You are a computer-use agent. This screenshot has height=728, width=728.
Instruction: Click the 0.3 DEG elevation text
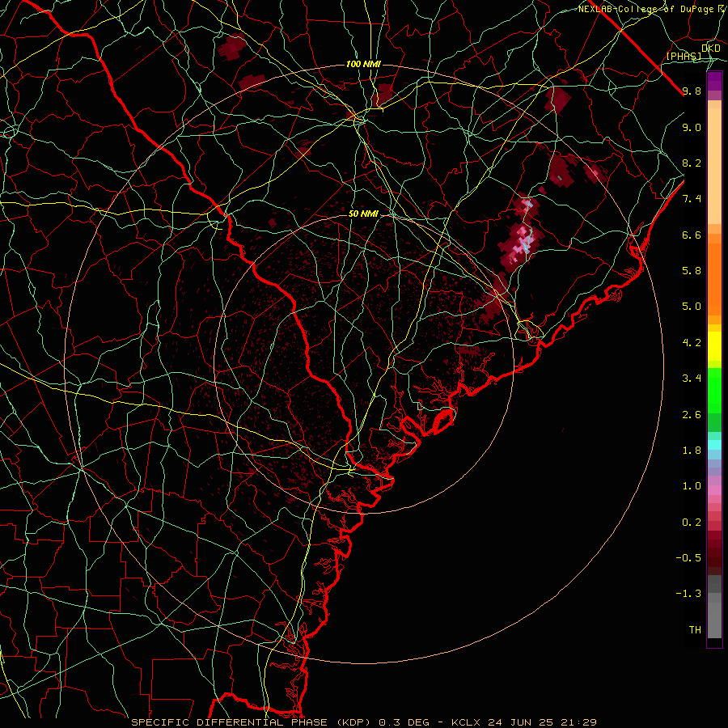[x=405, y=722]
